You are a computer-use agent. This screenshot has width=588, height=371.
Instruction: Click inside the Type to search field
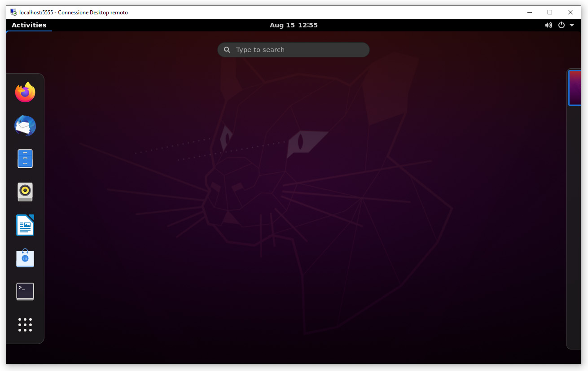294,50
